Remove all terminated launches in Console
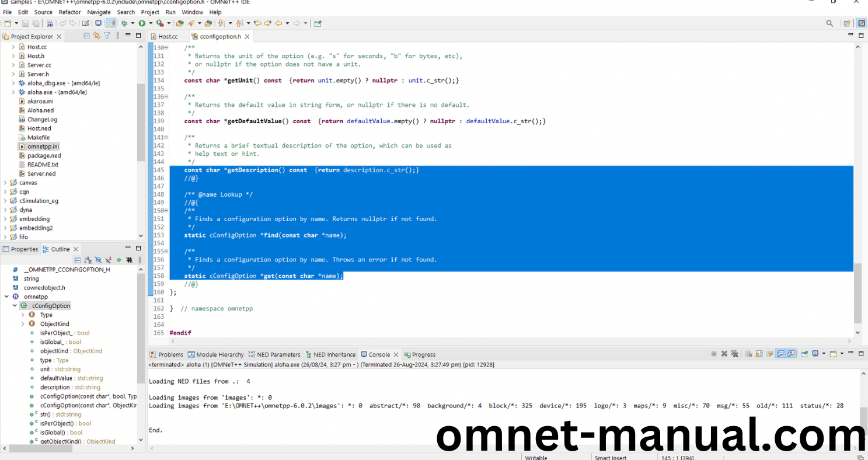 pos(734,354)
